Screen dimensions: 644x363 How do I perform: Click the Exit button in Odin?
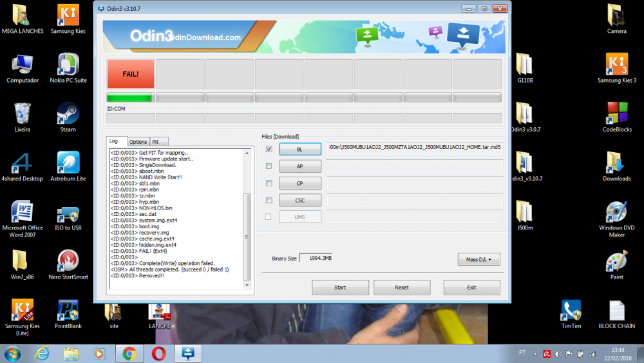(471, 288)
